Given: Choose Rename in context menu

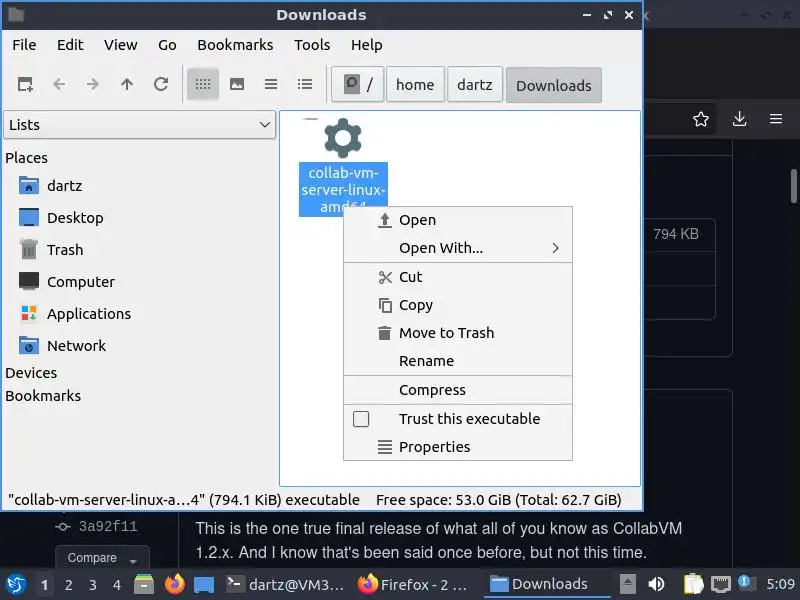Looking at the screenshot, I should [x=458, y=361].
